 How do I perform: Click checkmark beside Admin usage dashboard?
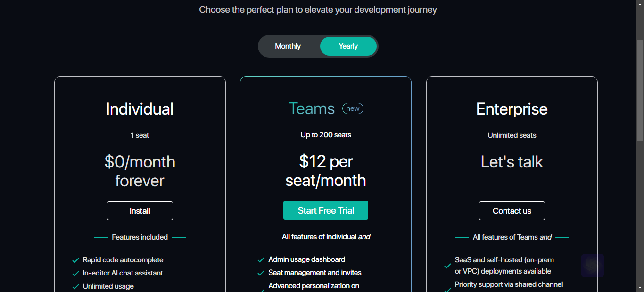pos(261,259)
